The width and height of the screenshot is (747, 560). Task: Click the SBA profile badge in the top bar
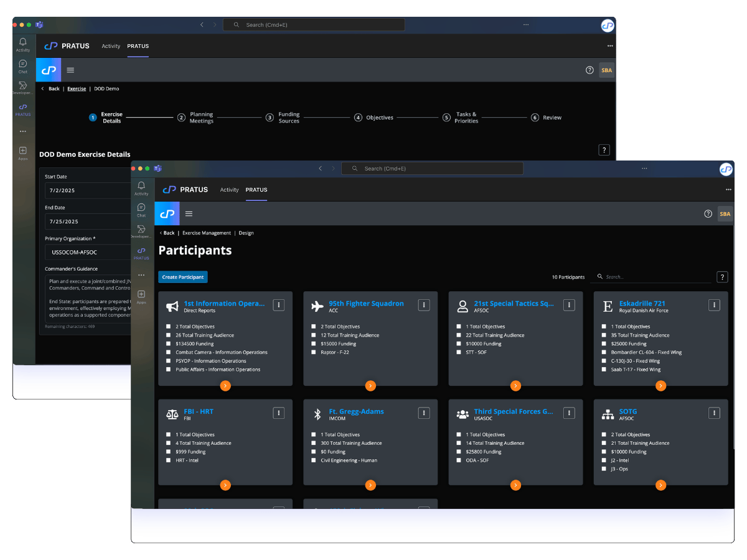(x=725, y=213)
